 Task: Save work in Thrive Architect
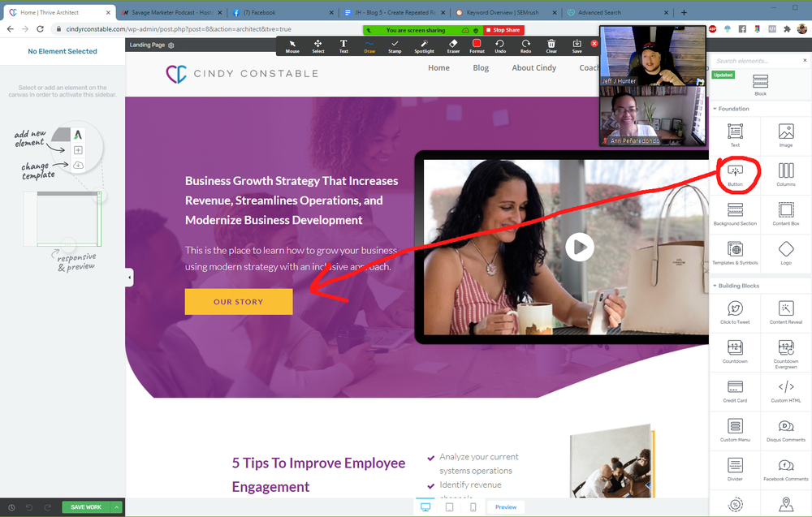tap(86, 507)
